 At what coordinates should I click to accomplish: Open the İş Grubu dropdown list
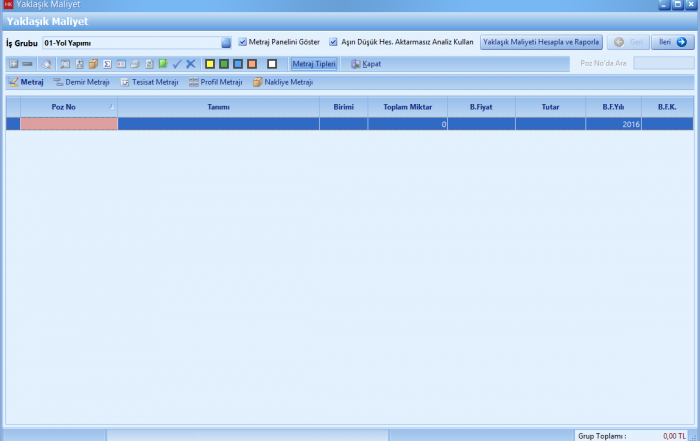click(x=226, y=43)
